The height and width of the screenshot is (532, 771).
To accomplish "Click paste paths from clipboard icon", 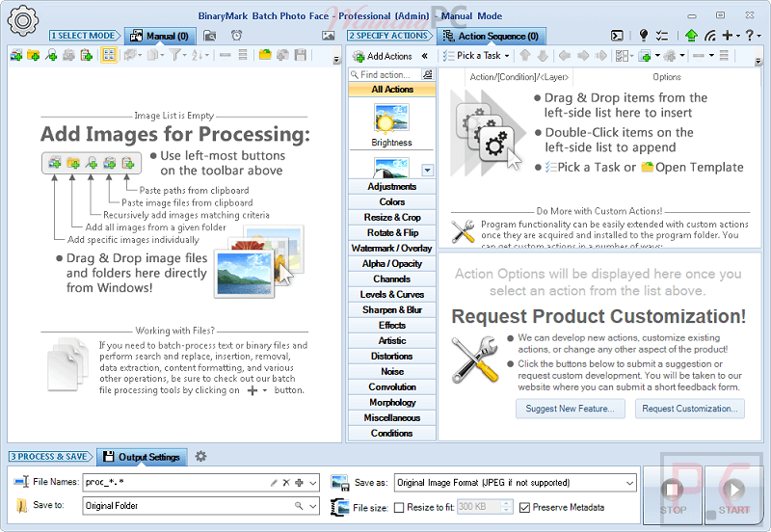I will pos(87,55).
